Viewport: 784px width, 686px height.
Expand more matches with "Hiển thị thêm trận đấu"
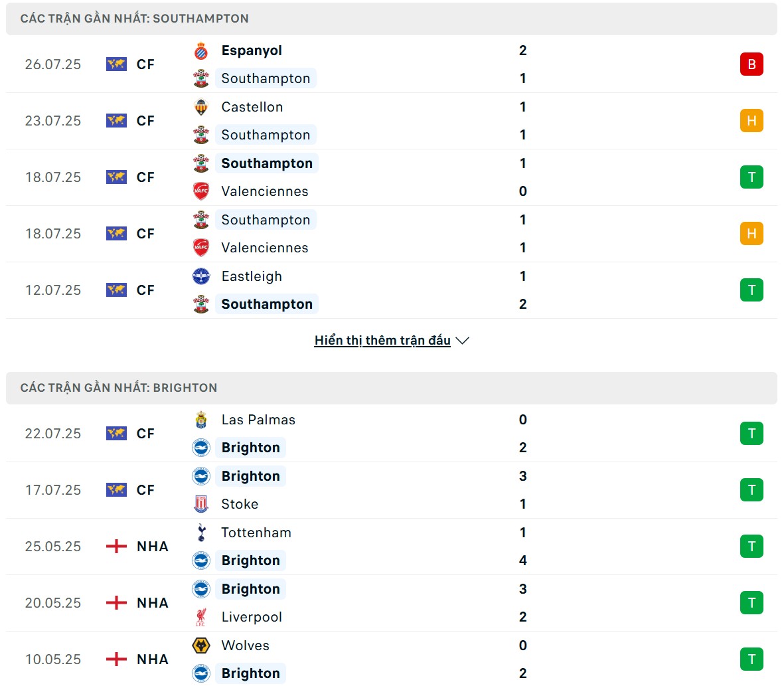coord(382,341)
